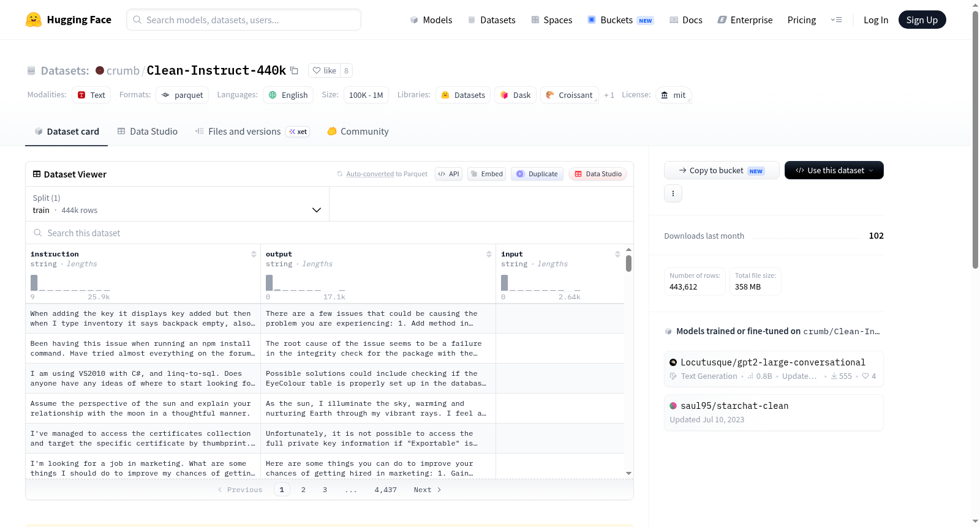Click row starting 'When adding the key'
Image resolution: width=980 pixels, height=527 pixels.
325,318
